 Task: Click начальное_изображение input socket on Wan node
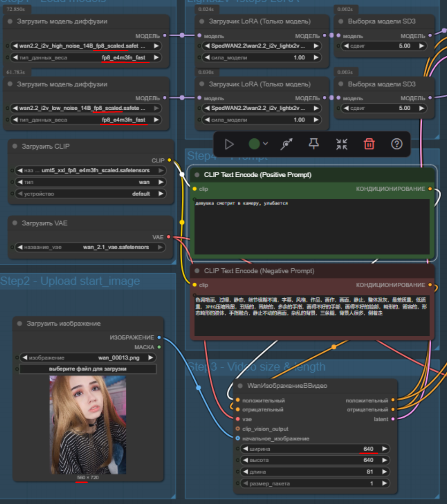238,438
